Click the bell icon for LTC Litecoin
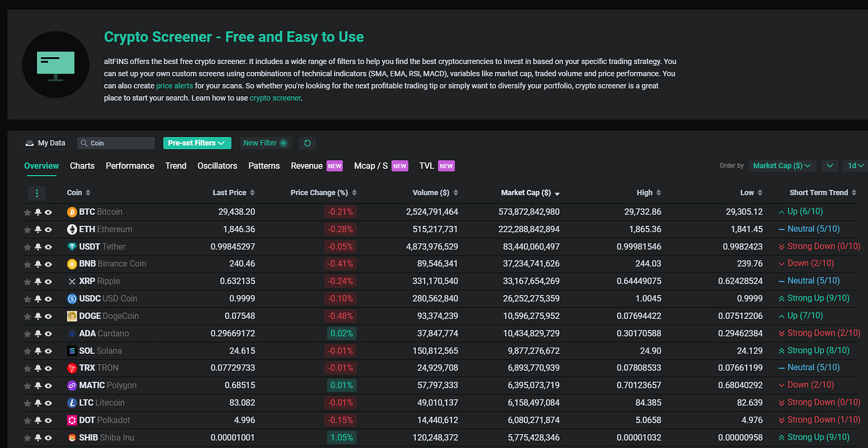 pyautogui.click(x=38, y=403)
